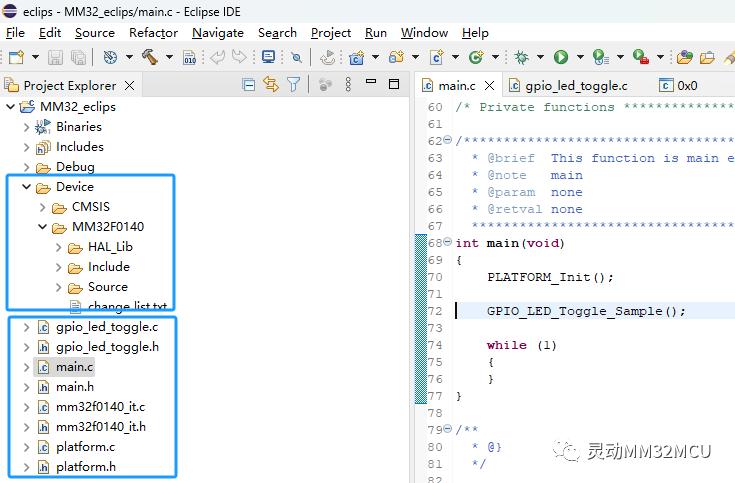Click the Build hammer icon

[x=150, y=58]
